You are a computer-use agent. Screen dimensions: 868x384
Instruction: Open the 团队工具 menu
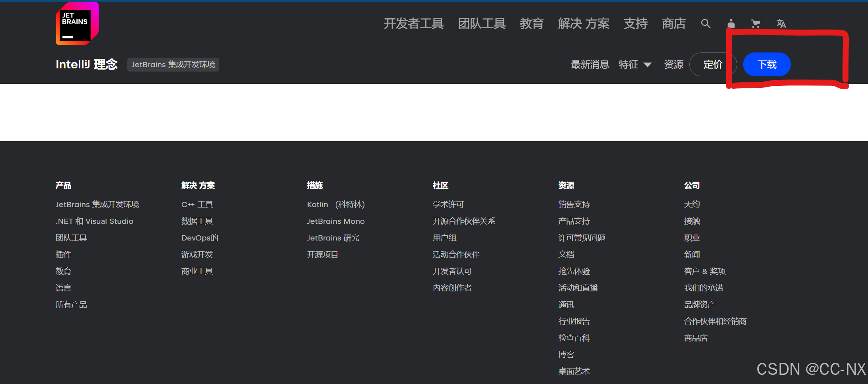(482, 23)
